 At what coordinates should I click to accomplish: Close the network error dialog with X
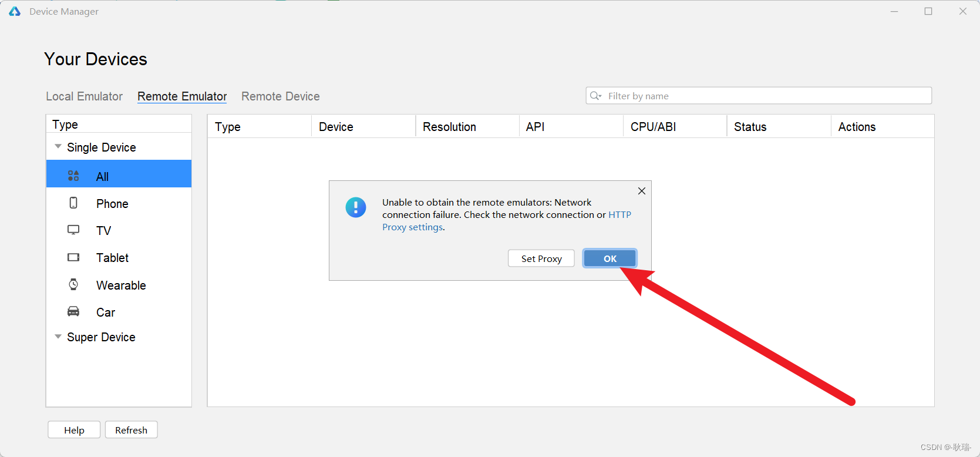642,191
